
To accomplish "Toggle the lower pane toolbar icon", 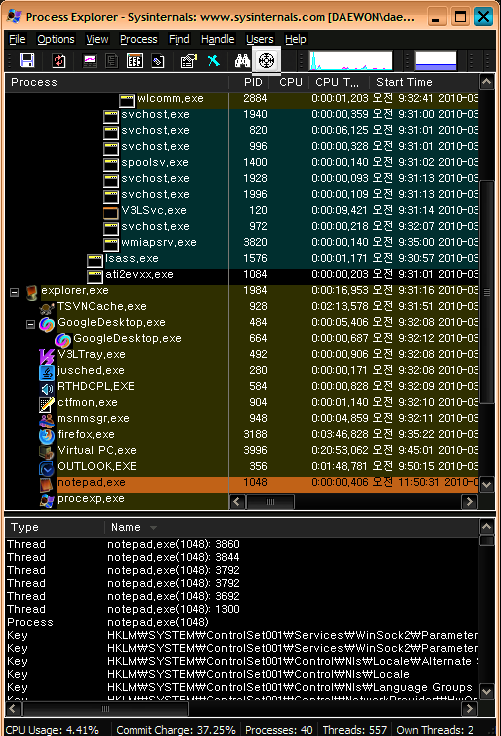I will click(x=135, y=61).
